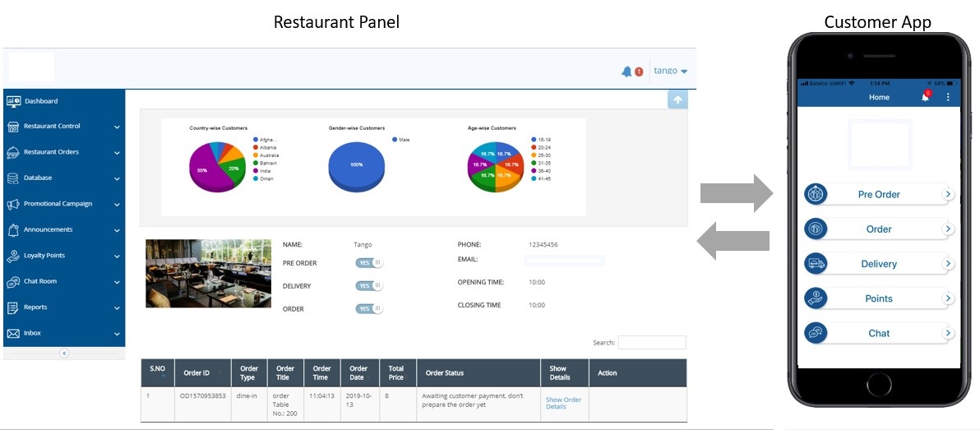This screenshot has height=430, width=980.
Task: Select the Reports sidebar menu
Action: [x=62, y=307]
